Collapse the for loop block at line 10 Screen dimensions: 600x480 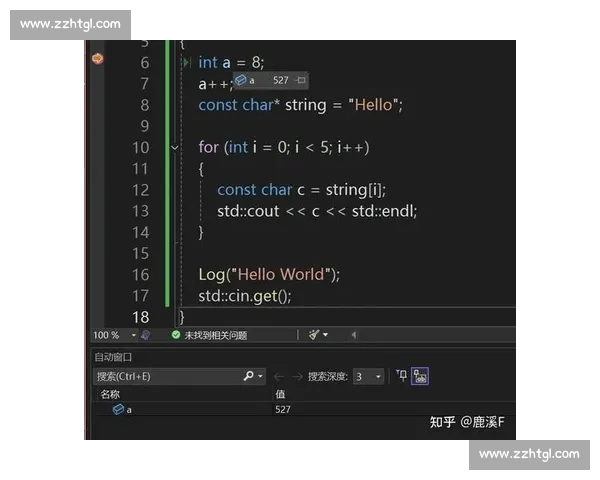(174, 147)
